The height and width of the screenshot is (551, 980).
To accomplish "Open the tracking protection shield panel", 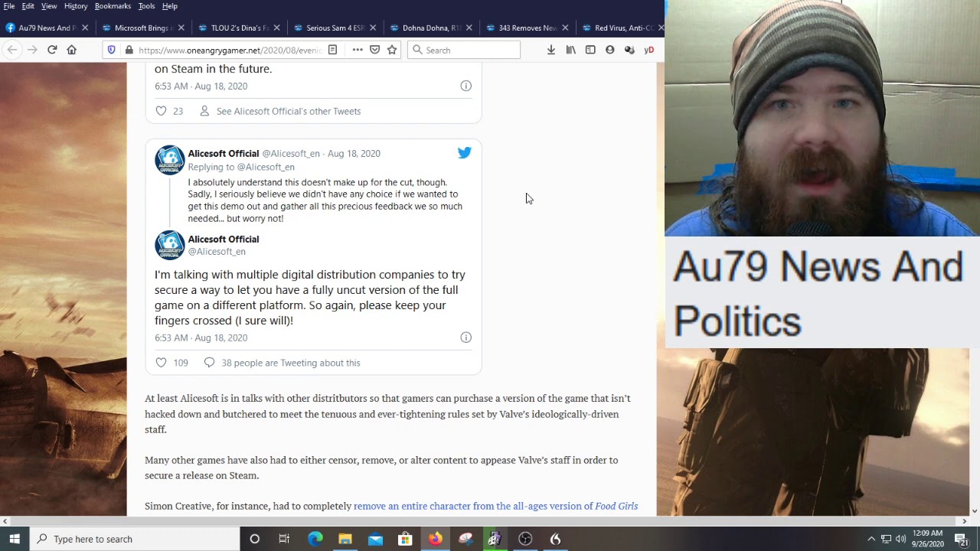I will tap(112, 50).
